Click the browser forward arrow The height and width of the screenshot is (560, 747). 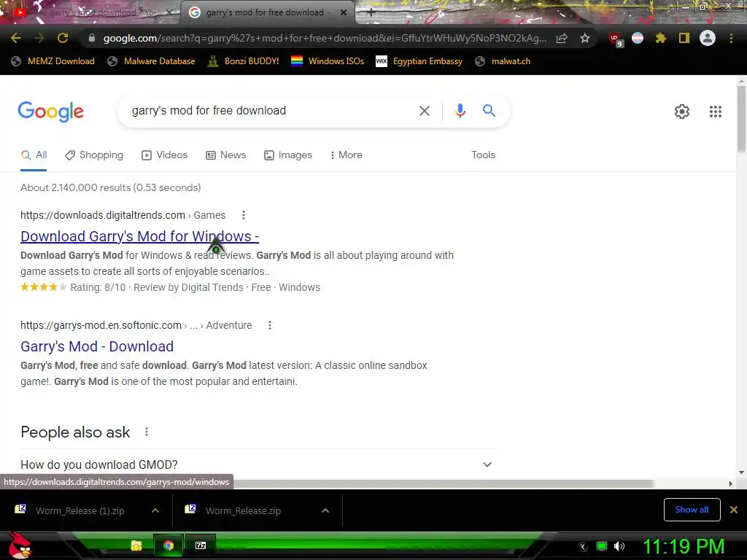(39, 38)
